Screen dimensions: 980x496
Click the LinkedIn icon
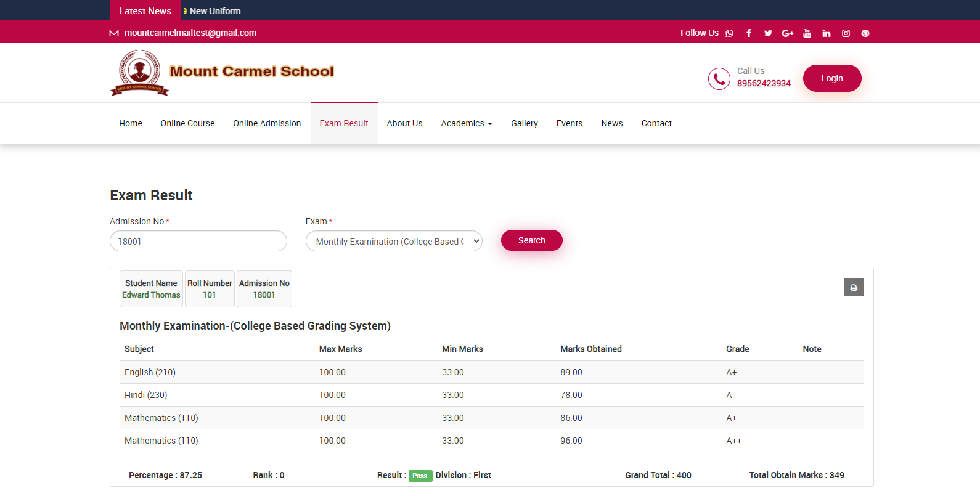coord(827,33)
